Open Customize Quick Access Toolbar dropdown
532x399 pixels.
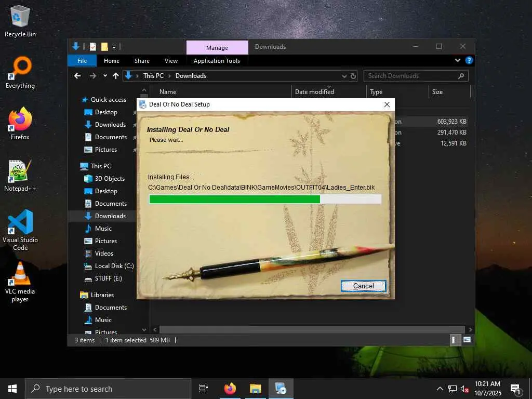[114, 47]
